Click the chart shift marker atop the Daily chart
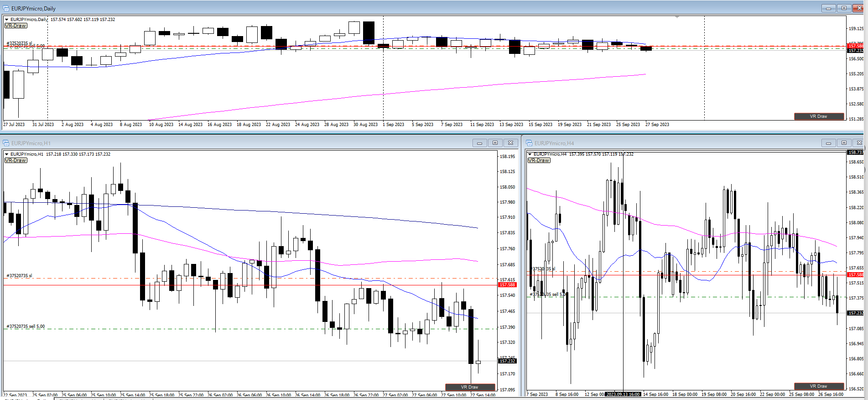Screen dimensions: 868x400 pyautogui.click(x=677, y=17)
